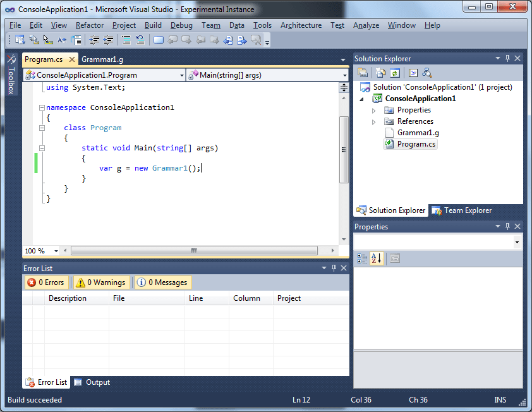
Task: Open the Debug menu
Action: [x=181, y=25]
